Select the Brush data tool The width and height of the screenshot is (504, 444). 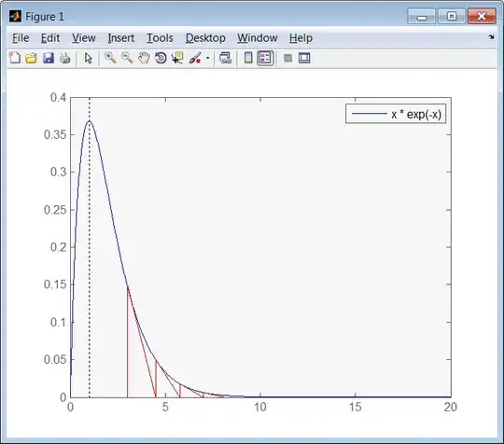[x=195, y=58]
